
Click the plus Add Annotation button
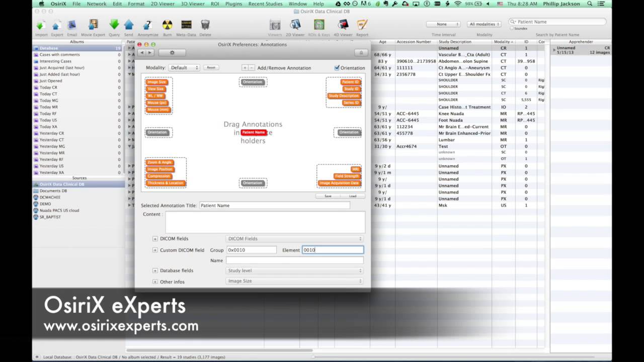click(245, 67)
